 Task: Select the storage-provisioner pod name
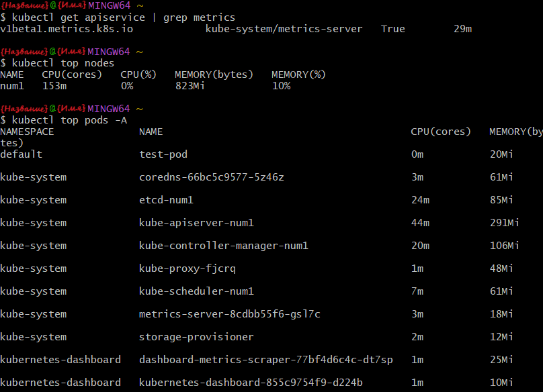(196, 337)
